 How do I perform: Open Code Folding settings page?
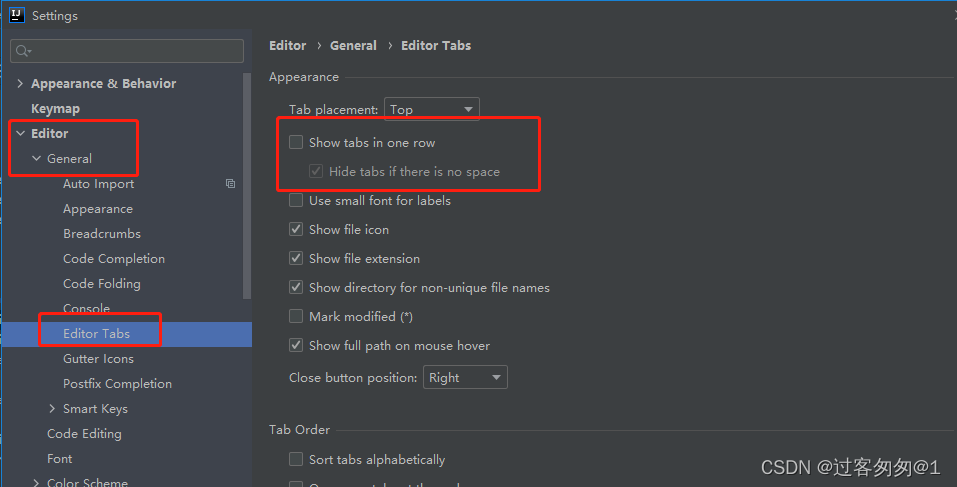click(x=102, y=284)
